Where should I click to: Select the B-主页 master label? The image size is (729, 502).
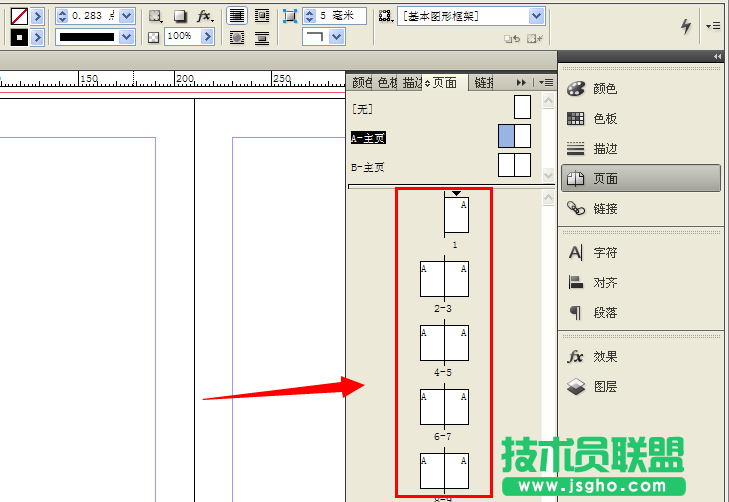[x=368, y=167]
